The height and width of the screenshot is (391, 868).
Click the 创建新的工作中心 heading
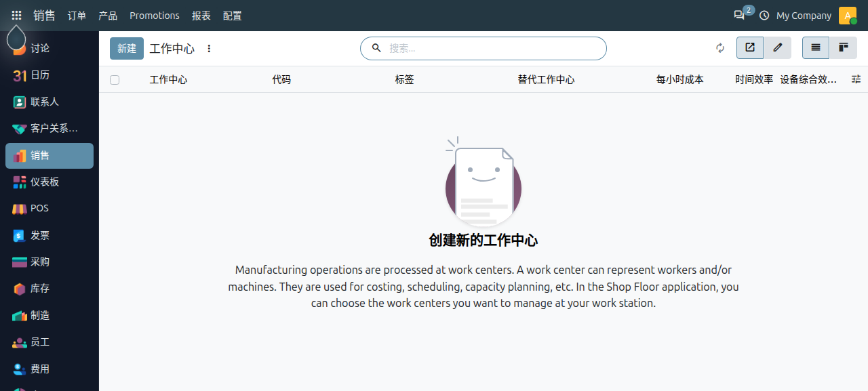pos(484,241)
